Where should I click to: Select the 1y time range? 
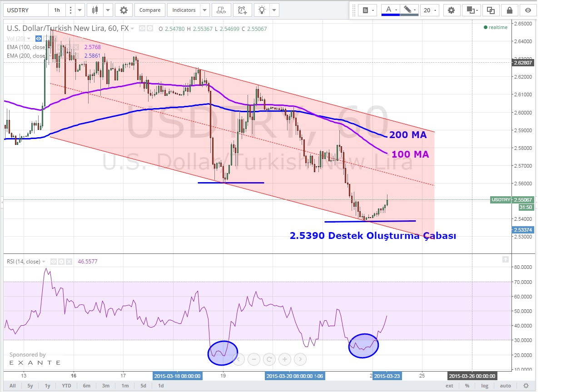[x=47, y=386]
